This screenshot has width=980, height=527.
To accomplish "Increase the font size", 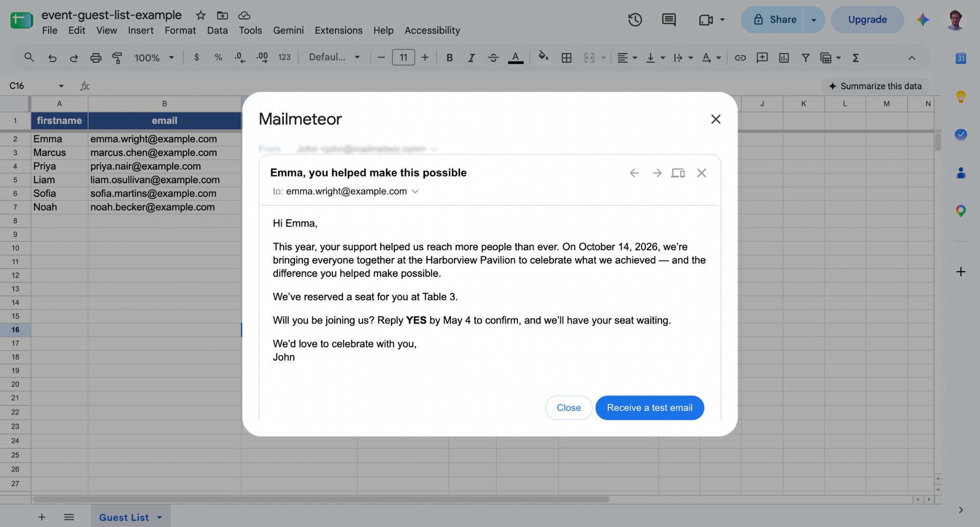I will point(425,58).
